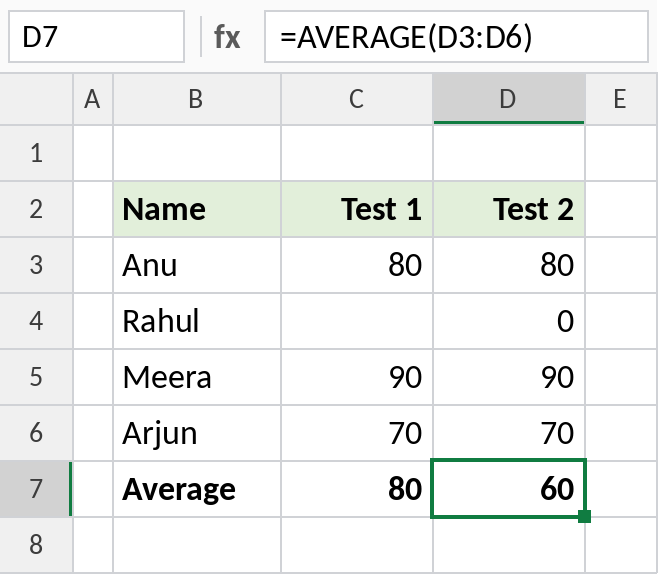Select Meera's Test 1 score 90
The height and width of the screenshot is (574, 658).
pos(357,377)
